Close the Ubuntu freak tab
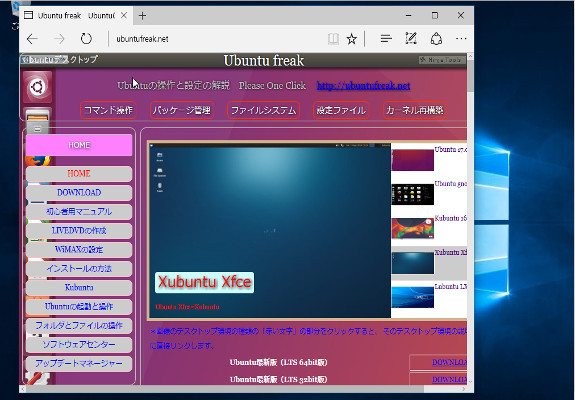The height and width of the screenshot is (400, 575). (x=124, y=15)
